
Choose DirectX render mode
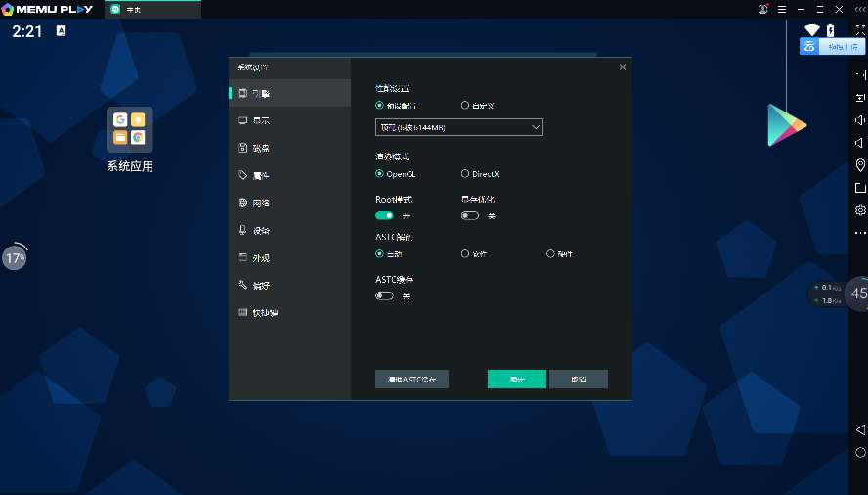click(x=465, y=173)
